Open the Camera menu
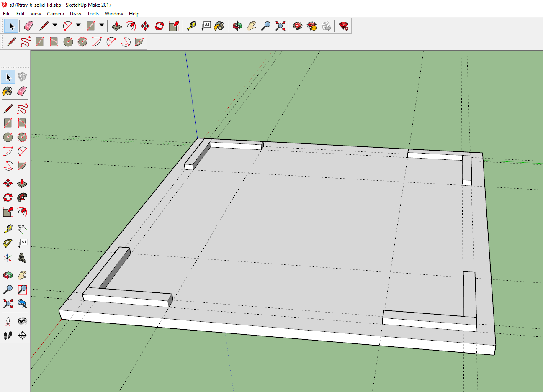This screenshot has height=392, width=543. click(56, 13)
